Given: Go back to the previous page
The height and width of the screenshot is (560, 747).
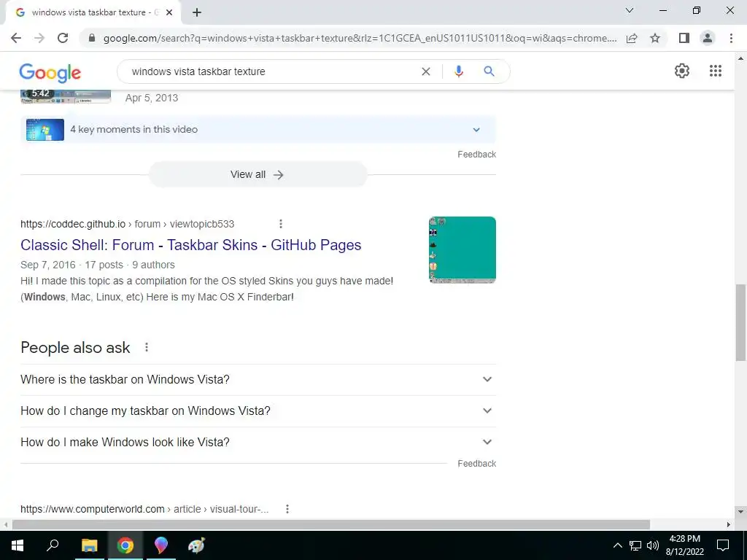Looking at the screenshot, I should (16, 38).
